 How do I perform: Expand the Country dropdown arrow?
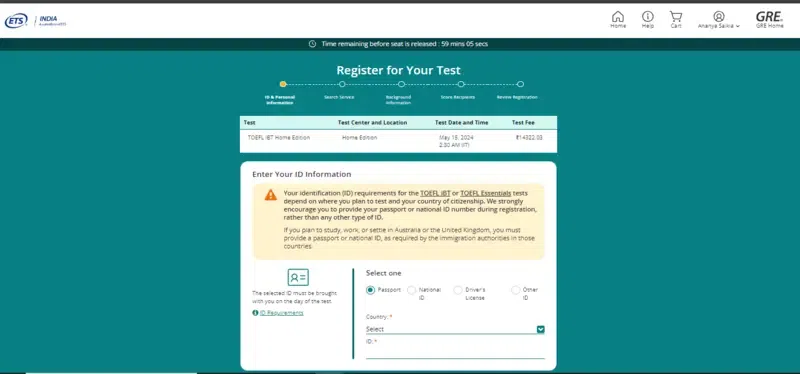[x=541, y=329]
